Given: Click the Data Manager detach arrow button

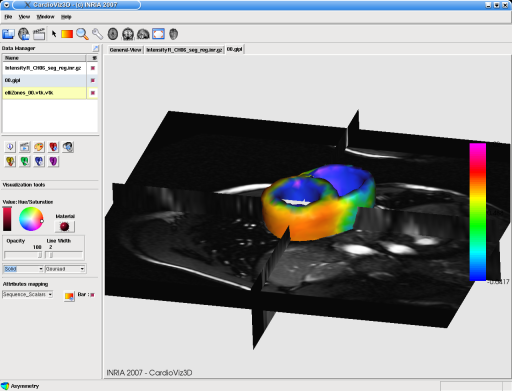Looking at the screenshot, I should click(x=95, y=48).
